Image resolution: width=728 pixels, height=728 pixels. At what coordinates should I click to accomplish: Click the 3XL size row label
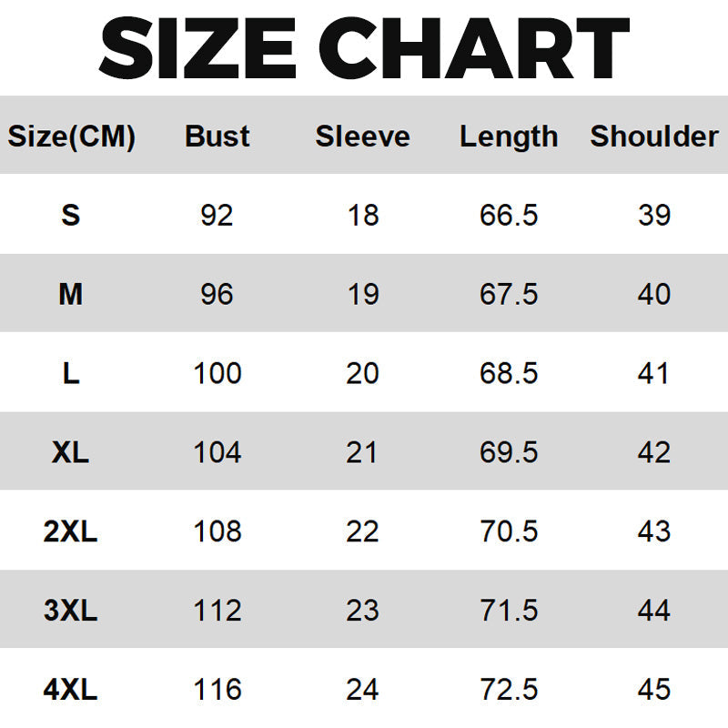coord(71,610)
